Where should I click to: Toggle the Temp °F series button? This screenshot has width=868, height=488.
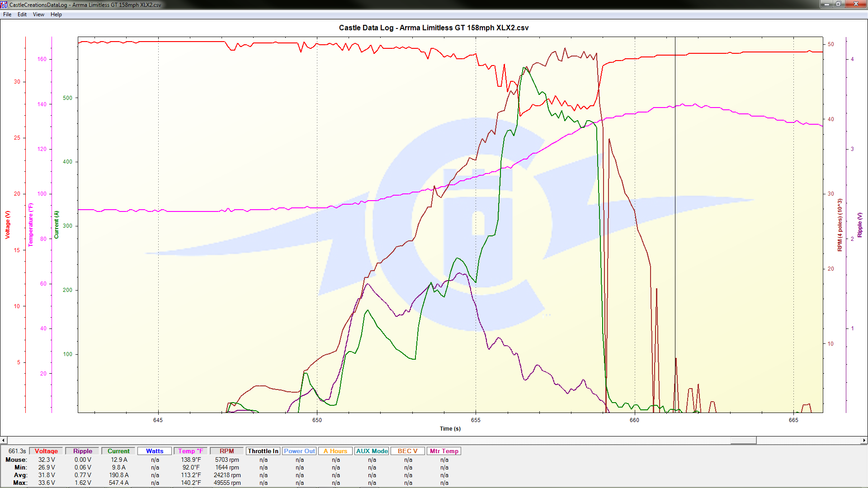(190, 451)
